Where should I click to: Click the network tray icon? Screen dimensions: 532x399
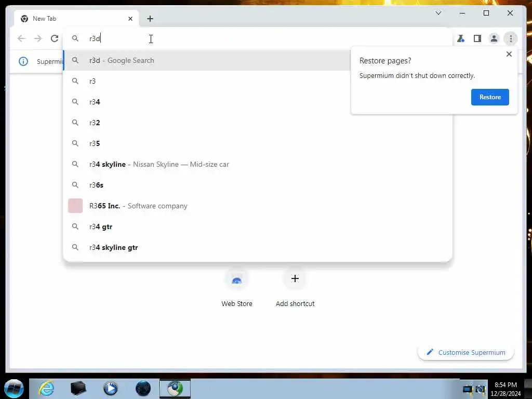(x=468, y=389)
